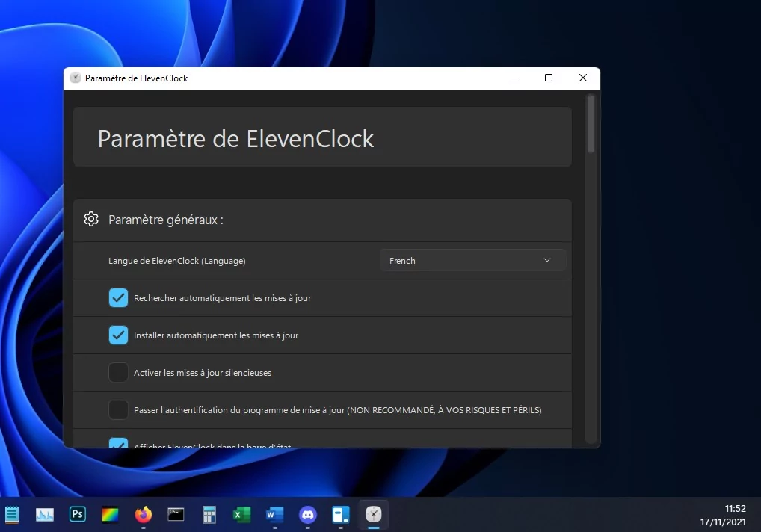
Task: Maximize the ElevenClock settings window
Action: point(549,78)
